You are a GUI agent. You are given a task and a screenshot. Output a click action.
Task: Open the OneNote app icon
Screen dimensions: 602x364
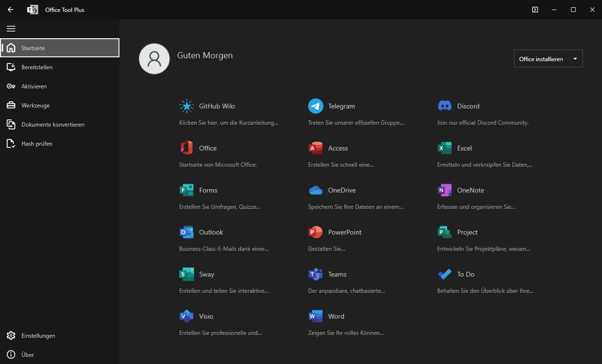(445, 190)
